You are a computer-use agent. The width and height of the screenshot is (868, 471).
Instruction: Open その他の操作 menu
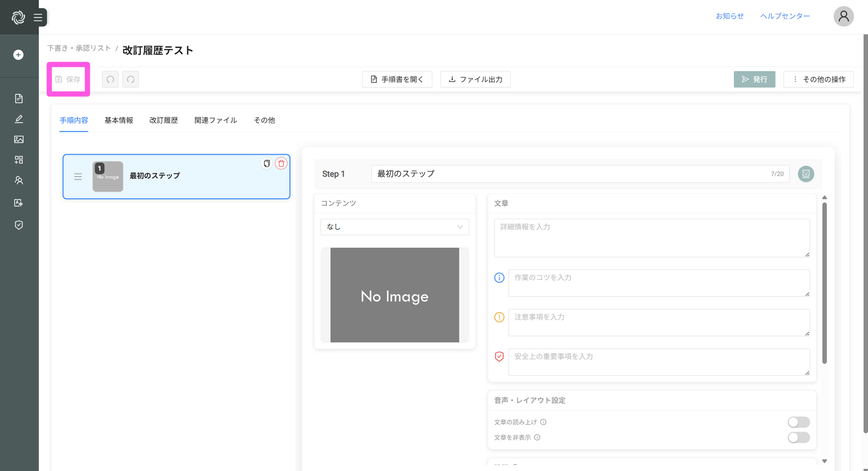pos(818,79)
